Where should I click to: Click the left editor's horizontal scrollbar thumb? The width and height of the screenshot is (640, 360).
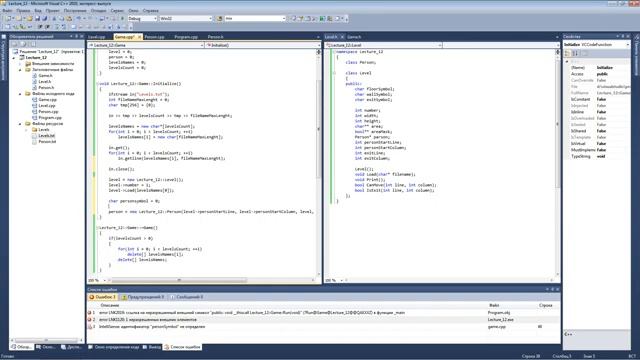pos(179,280)
